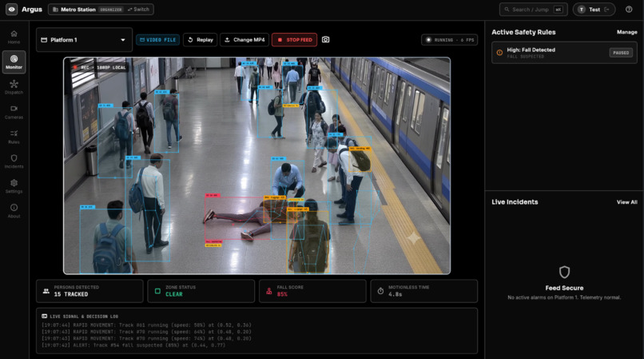
Task: Open the About info item
Action: (x=14, y=210)
